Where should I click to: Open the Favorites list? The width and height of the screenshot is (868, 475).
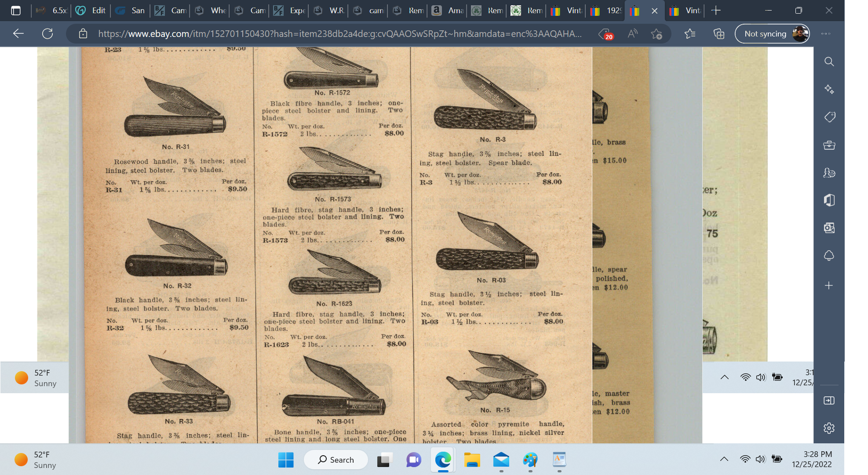pyautogui.click(x=690, y=33)
